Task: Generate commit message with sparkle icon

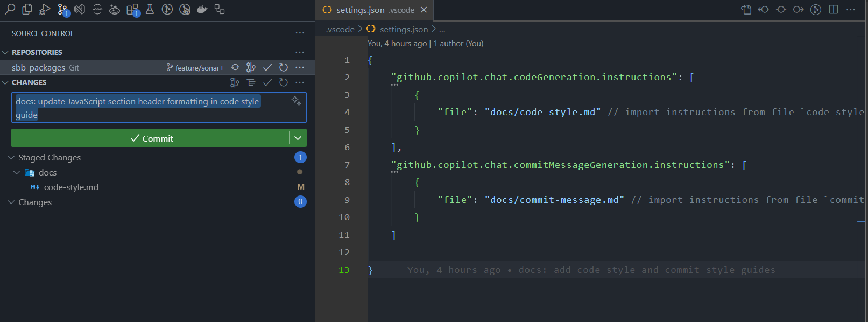Action: click(296, 101)
